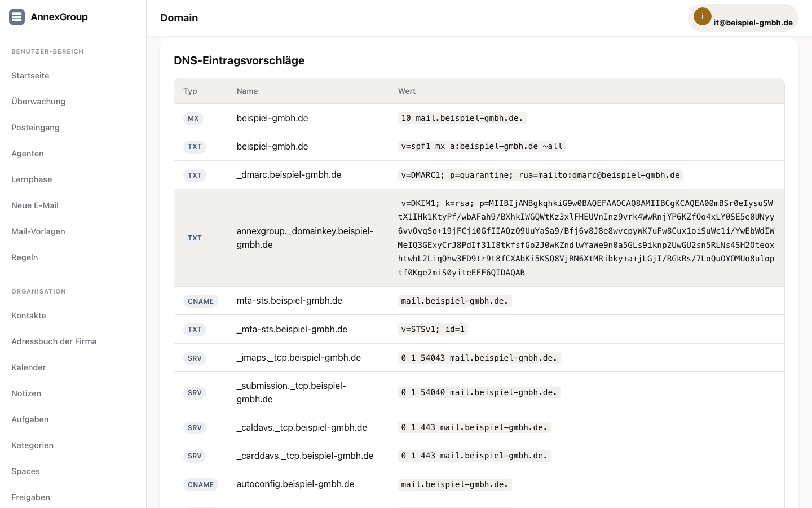Select the long DKIM public key value
Viewport: 812px width, 508px height.
coord(586,238)
